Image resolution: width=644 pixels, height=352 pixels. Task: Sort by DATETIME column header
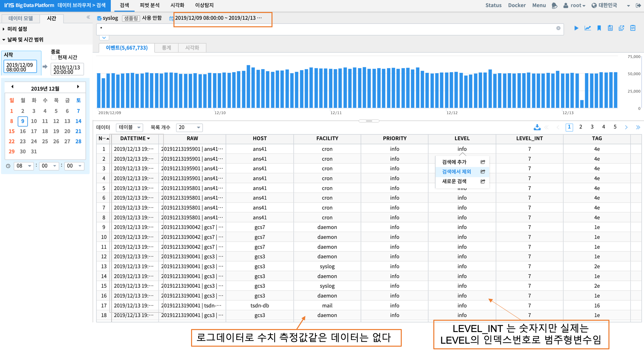[x=135, y=138]
